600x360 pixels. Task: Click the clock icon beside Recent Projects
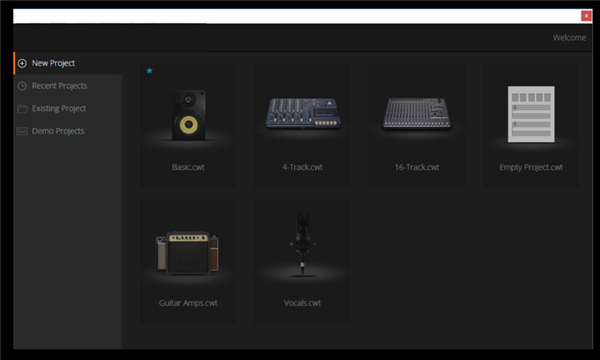(22, 86)
